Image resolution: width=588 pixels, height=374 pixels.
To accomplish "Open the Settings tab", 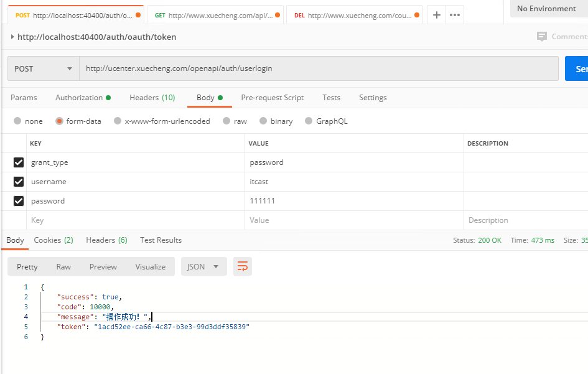I will pyautogui.click(x=373, y=98).
